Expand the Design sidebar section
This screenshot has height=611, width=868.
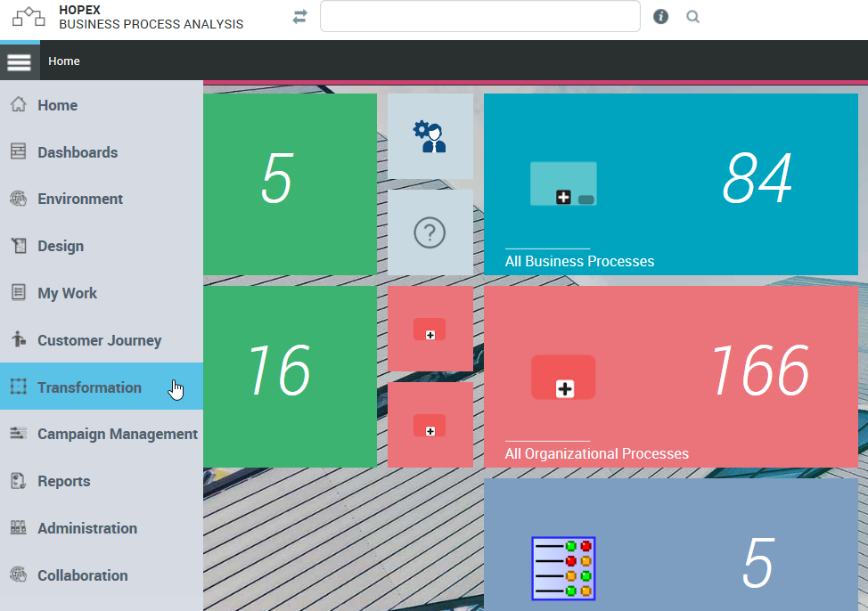tap(61, 246)
